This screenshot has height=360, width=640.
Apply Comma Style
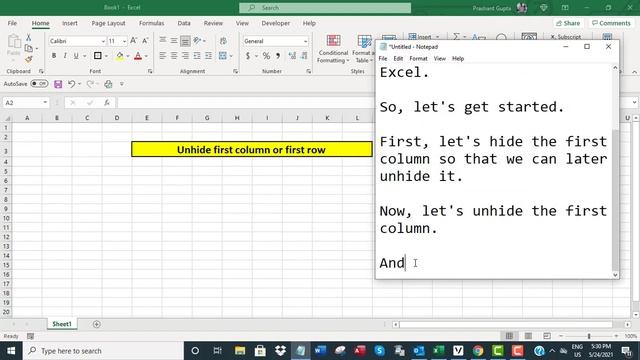click(x=278, y=56)
